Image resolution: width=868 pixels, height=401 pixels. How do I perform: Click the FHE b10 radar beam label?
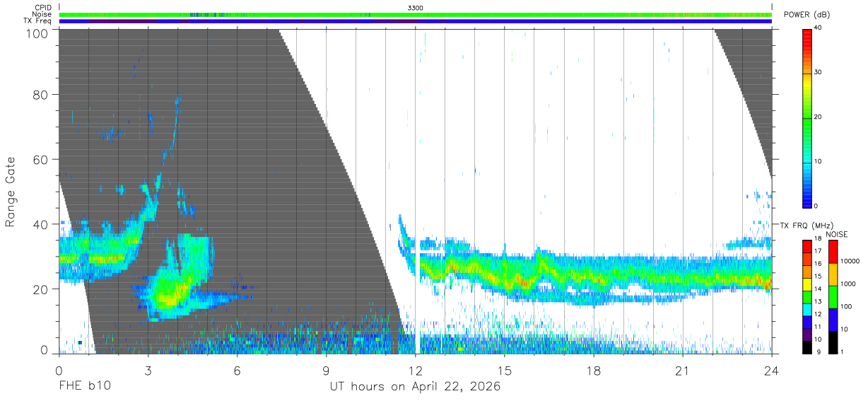[85, 387]
